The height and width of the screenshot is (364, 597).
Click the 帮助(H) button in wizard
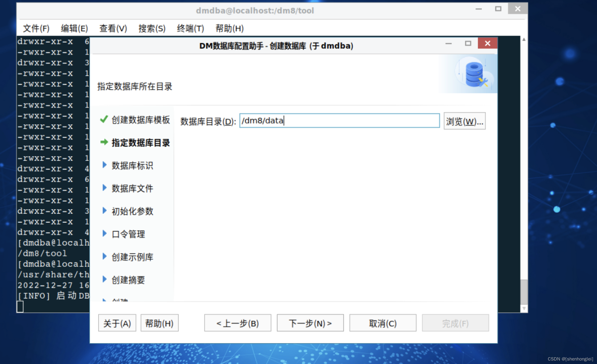[160, 323]
